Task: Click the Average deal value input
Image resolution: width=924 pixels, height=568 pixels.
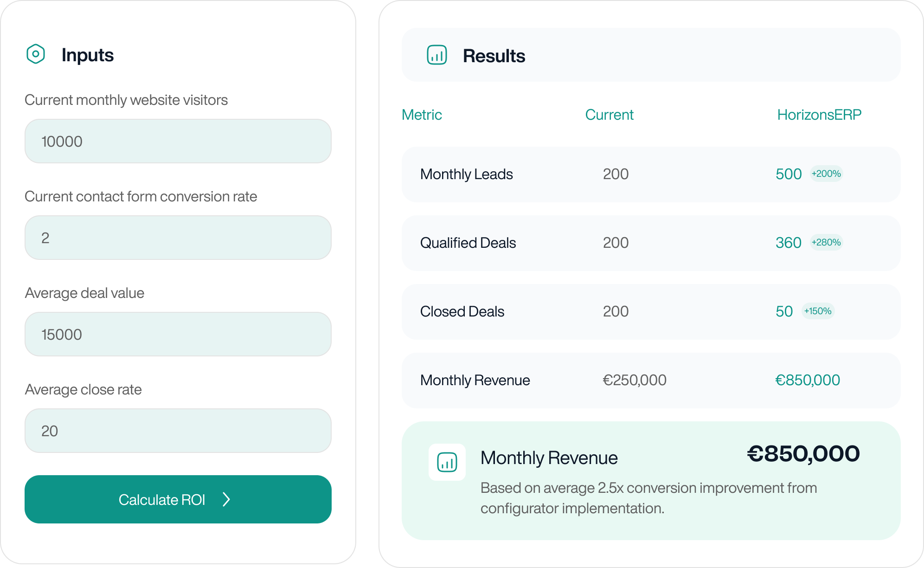Action: click(x=178, y=334)
